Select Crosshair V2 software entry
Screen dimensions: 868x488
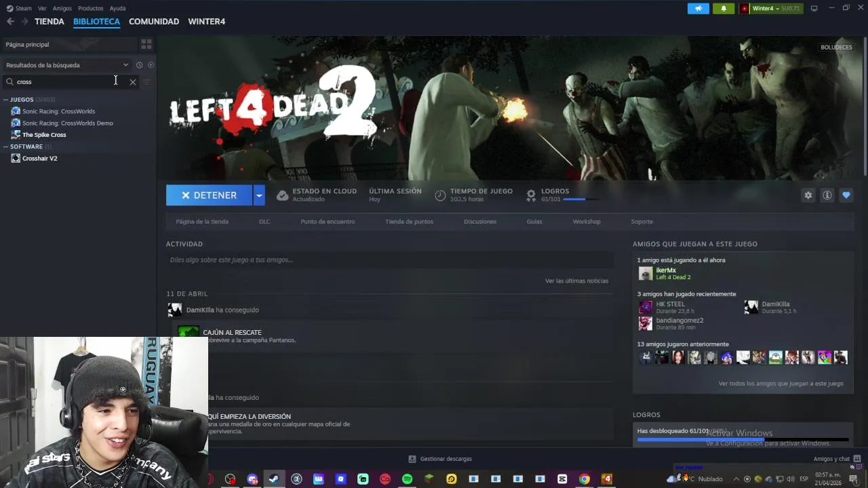[39, 159]
